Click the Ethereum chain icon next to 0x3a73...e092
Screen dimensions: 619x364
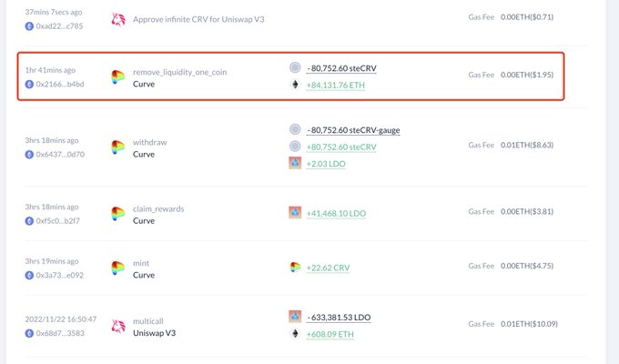click(x=29, y=275)
